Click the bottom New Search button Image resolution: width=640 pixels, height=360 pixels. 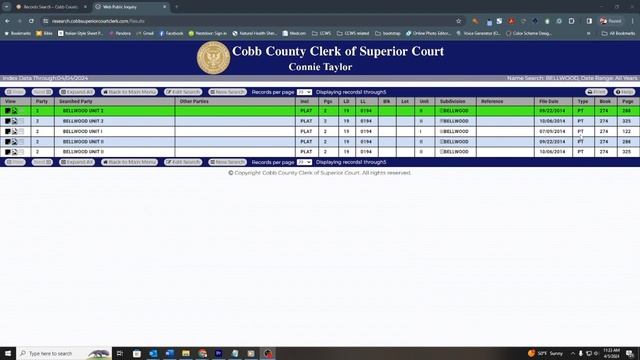[x=227, y=162]
